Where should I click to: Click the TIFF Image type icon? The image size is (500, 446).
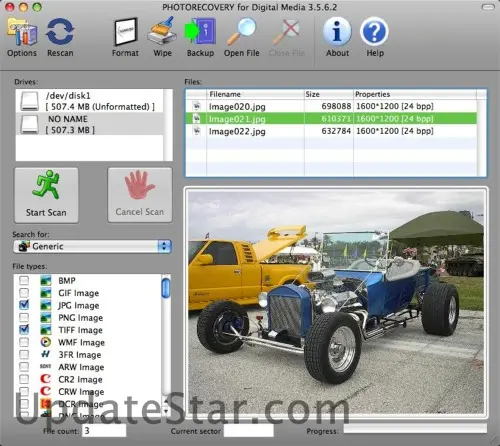pyautogui.click(x=46, y=330)
